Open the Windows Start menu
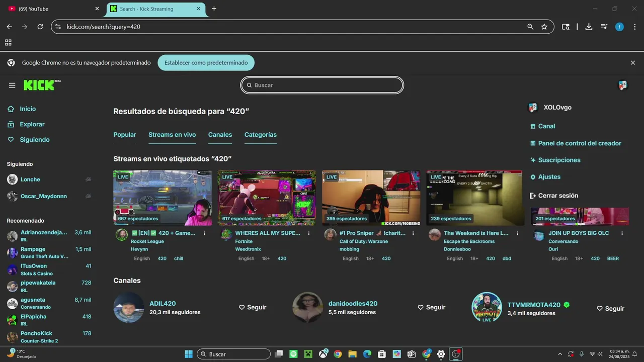 [189, 354]
